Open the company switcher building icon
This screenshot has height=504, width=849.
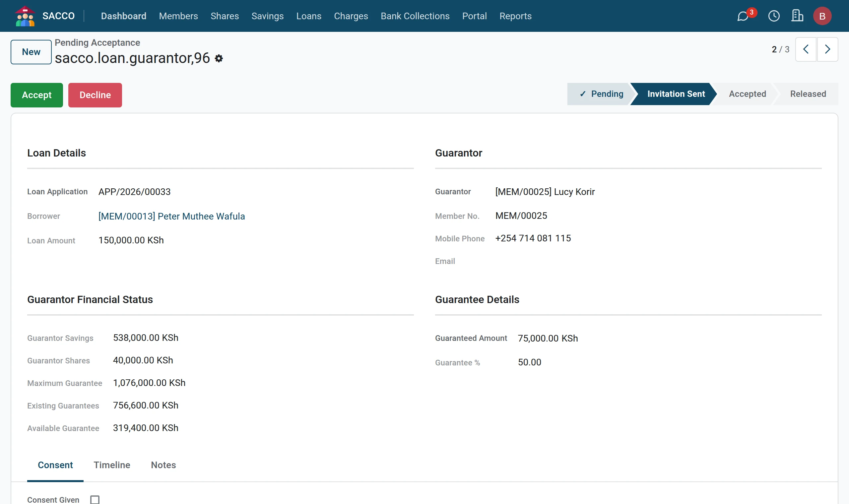797,16
